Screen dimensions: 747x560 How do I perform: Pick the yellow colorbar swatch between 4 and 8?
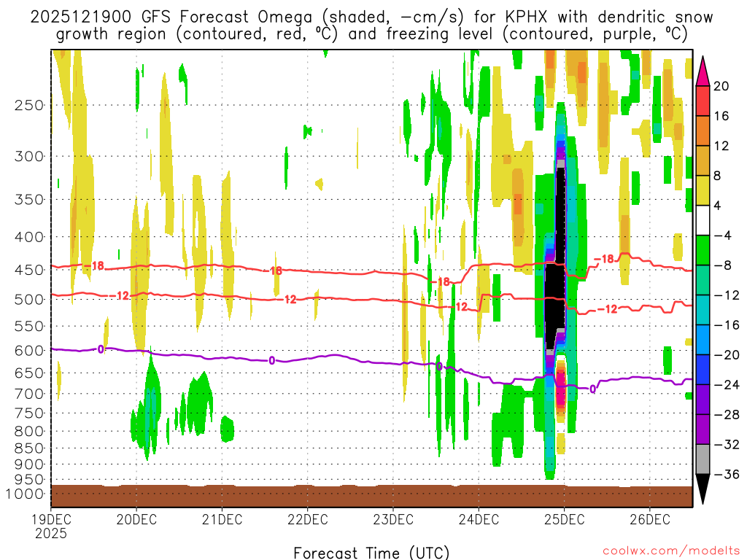[703, 190]
